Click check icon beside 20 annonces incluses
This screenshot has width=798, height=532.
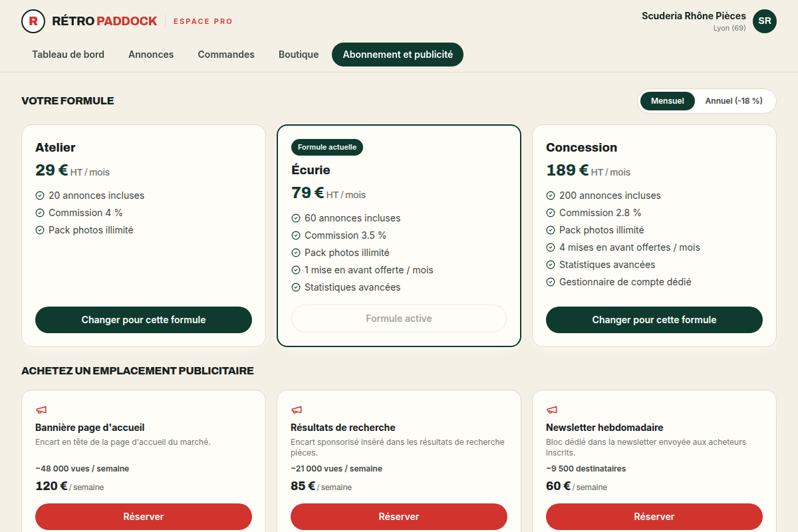40,196
